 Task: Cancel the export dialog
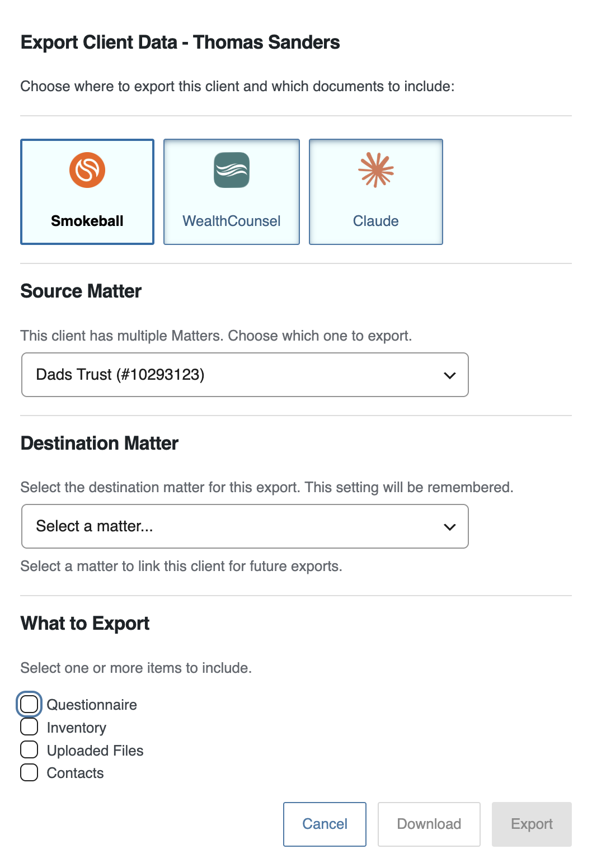pyautogui.click(x=325, y=824)
